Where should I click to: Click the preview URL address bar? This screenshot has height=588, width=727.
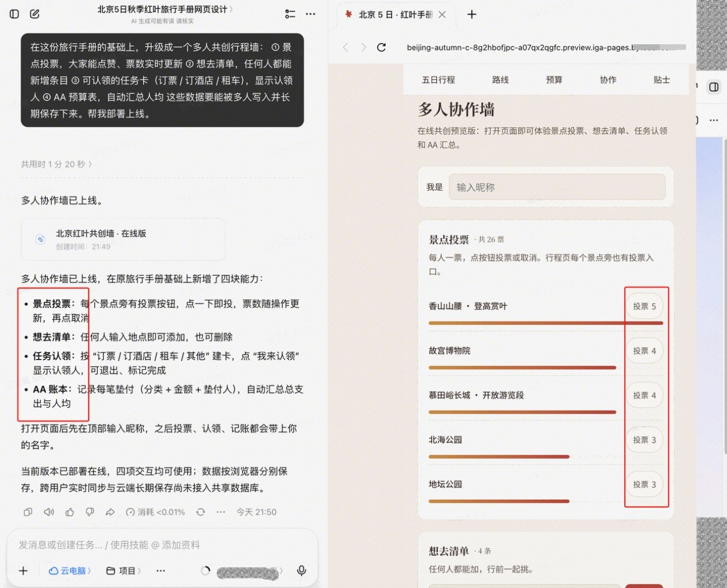[x=546, y=47]
